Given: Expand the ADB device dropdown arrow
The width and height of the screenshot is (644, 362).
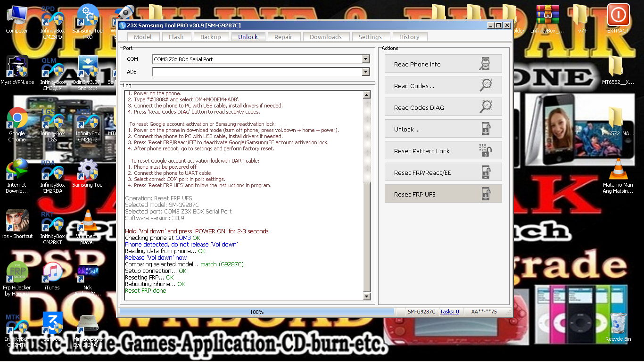Looking at the screenshot, I should (x=365, y=72).
